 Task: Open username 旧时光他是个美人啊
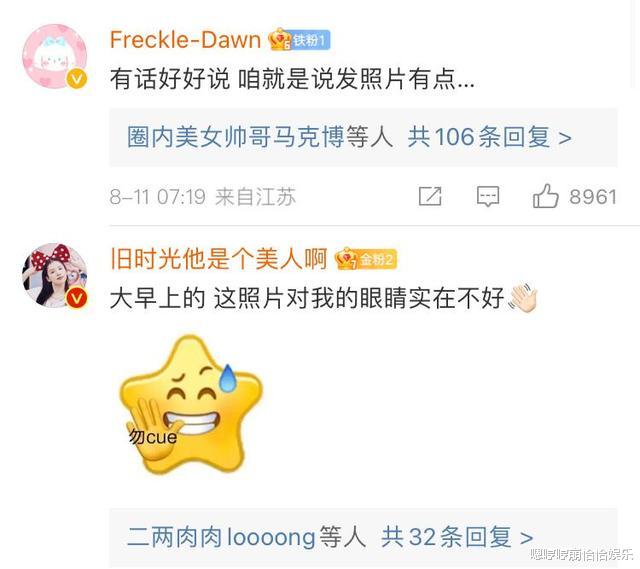pos(219,259)
